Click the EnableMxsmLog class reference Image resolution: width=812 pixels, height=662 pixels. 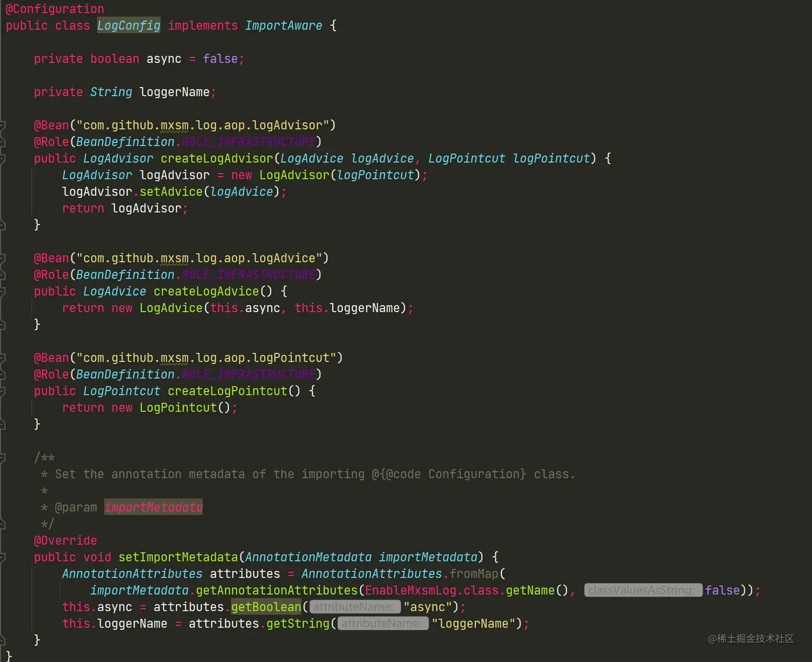click(x=410, y=591)
